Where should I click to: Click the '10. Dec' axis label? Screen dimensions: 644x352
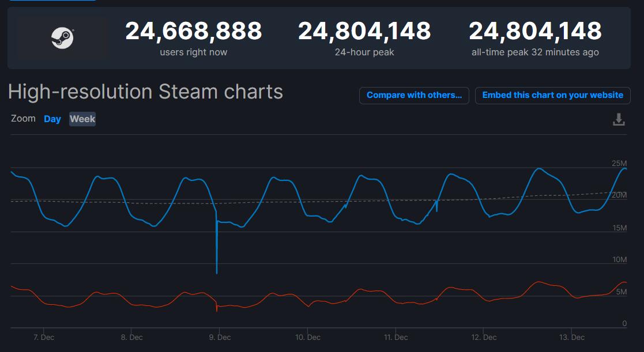click(x=308, y=337)
